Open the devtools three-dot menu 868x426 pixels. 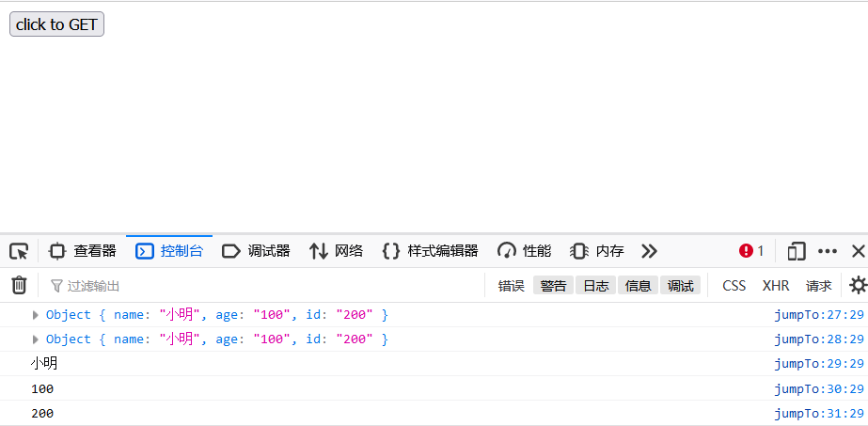click(827, 252)
